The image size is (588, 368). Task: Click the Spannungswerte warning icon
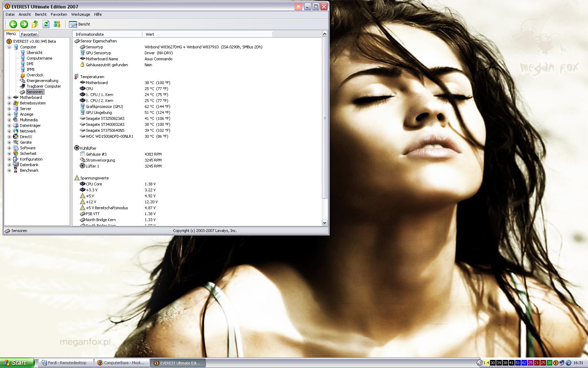click(x=77, y=178)
